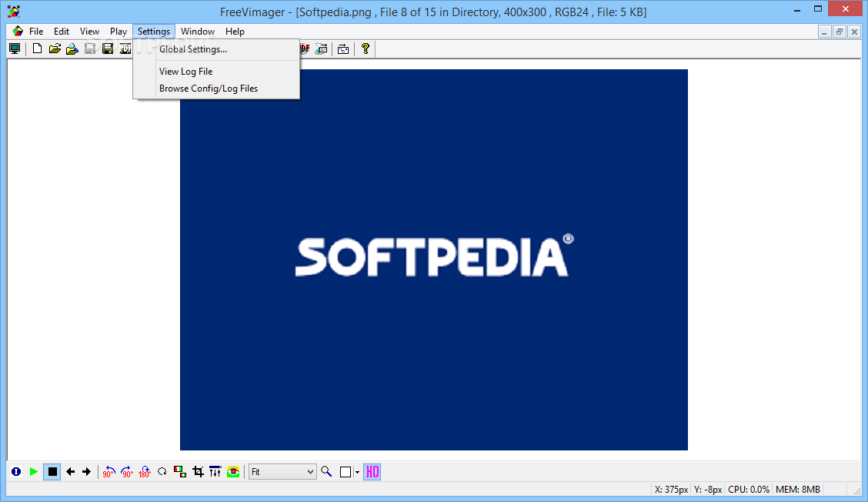This screenshot has width=868, height=502.
Task: Click the film-strip PDF save icon
Action: click(x=125, y=49)
